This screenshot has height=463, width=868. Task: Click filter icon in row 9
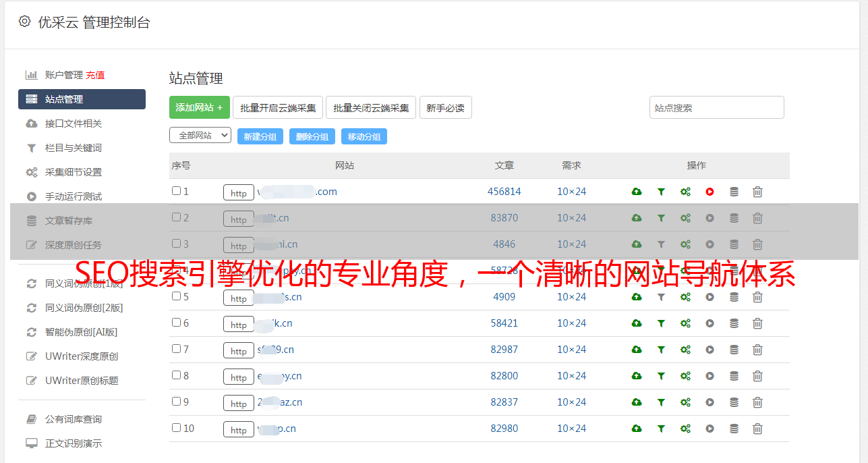(x=661, y=402)
